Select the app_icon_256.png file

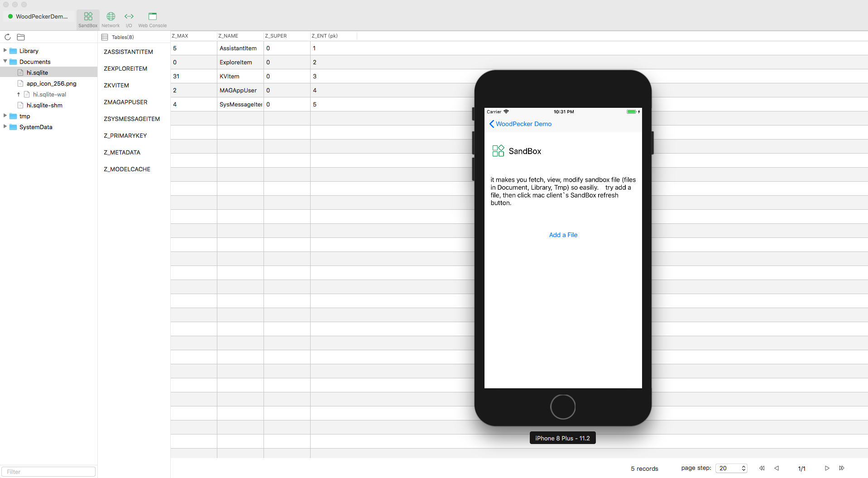click(x=51, y=83)
